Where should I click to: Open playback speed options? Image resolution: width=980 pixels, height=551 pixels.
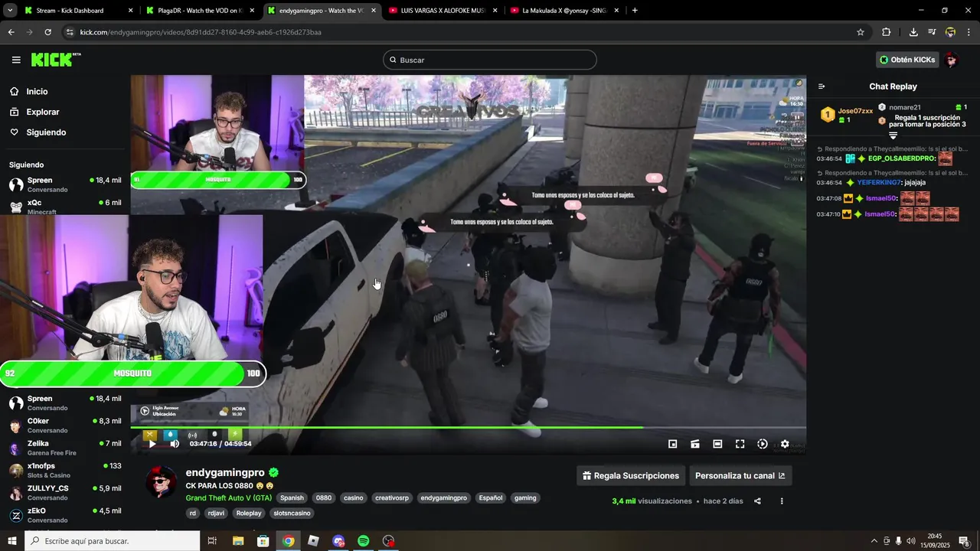(763, 444)
